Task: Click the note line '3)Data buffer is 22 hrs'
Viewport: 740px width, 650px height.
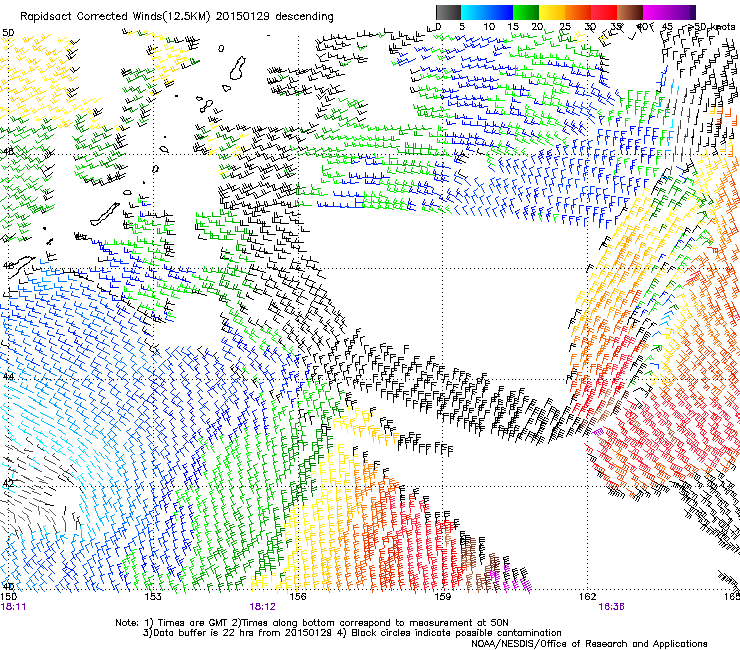Action: (x=352, y=633)
